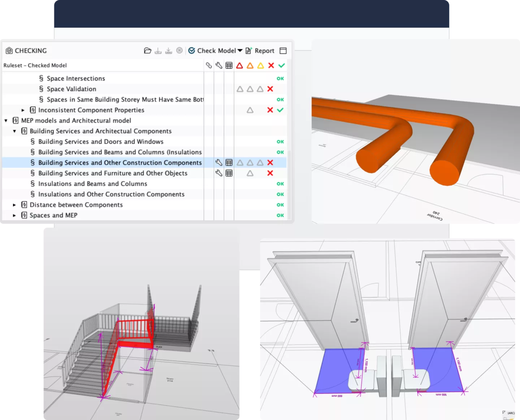Click the wrench column header icon
This screenshot has width=520, height=420.
(x=219, y=65)
